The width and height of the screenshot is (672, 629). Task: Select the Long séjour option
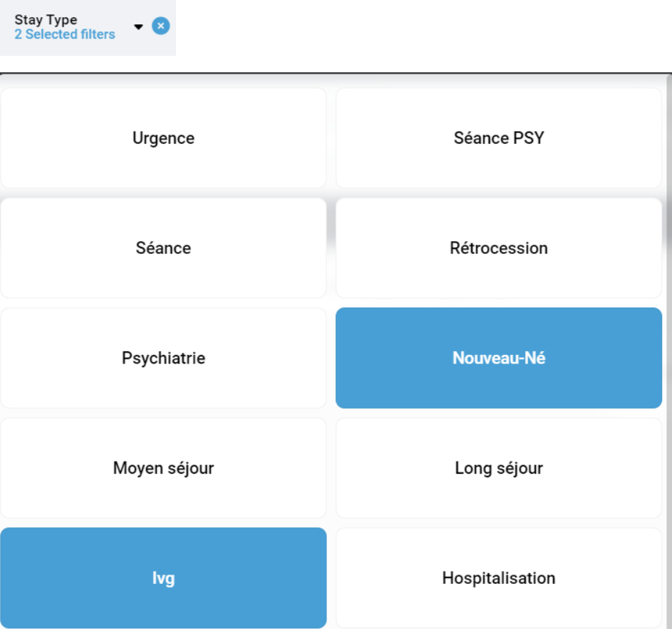[x=499, y=468]
